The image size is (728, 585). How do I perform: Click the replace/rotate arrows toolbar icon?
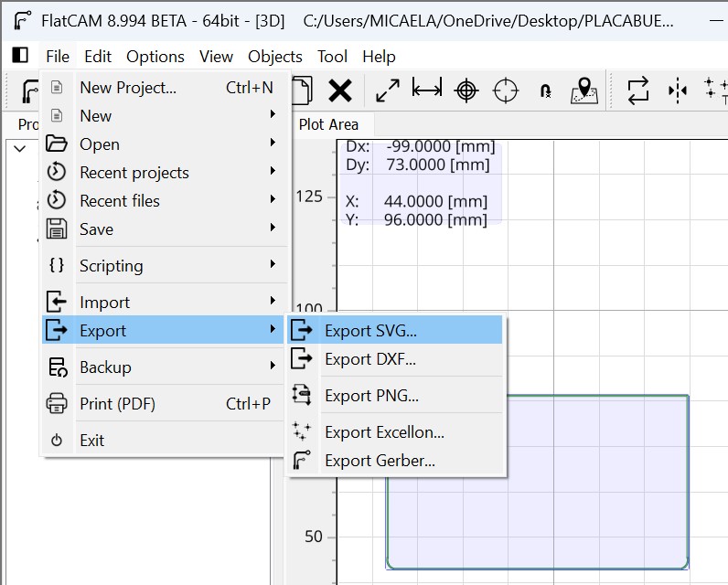[638, 90]
